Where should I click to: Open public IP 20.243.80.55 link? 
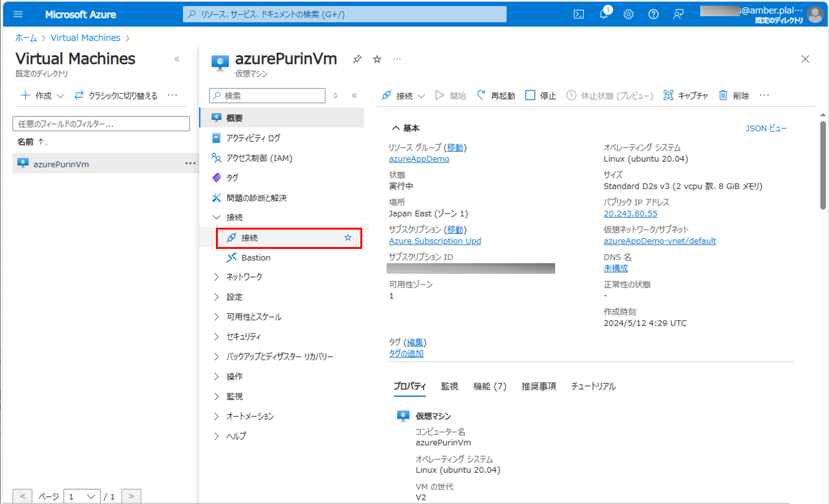click(x=630, y=213)
